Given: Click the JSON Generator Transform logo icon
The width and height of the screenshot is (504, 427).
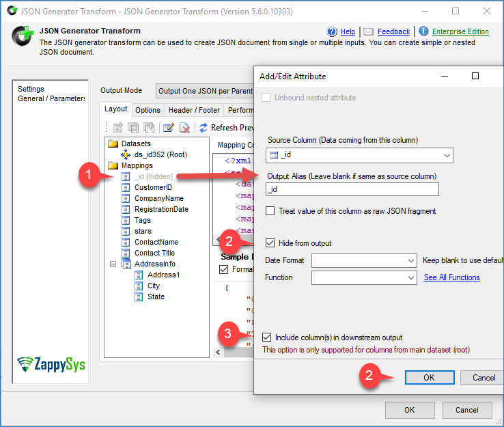Looking at the screenshot, I should 23,36.
